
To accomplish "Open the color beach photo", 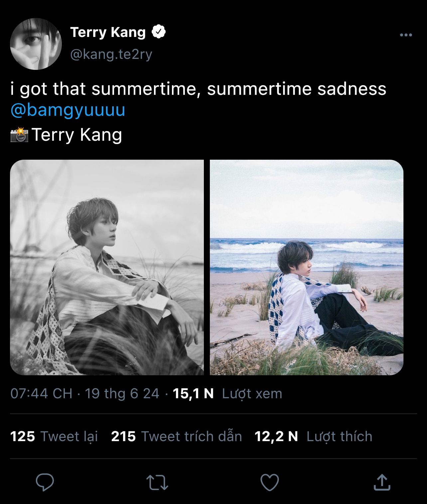I will (306, 267).
